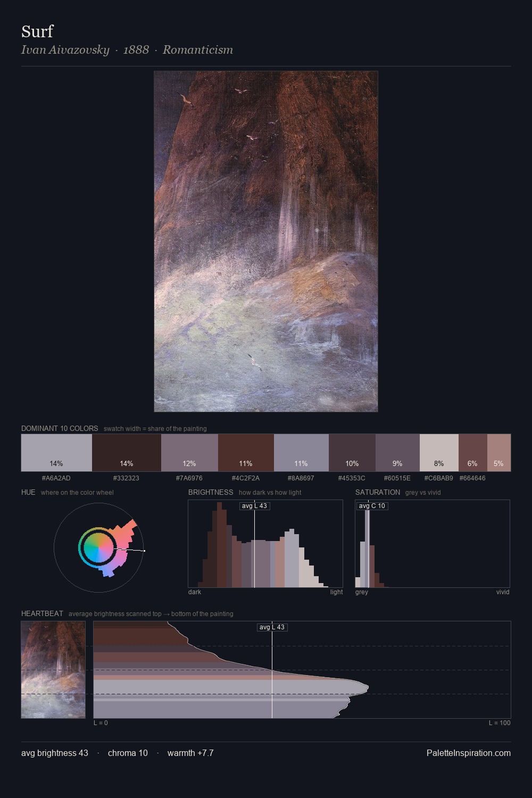Click the #C6BAB9 hex label

[439, 478]
